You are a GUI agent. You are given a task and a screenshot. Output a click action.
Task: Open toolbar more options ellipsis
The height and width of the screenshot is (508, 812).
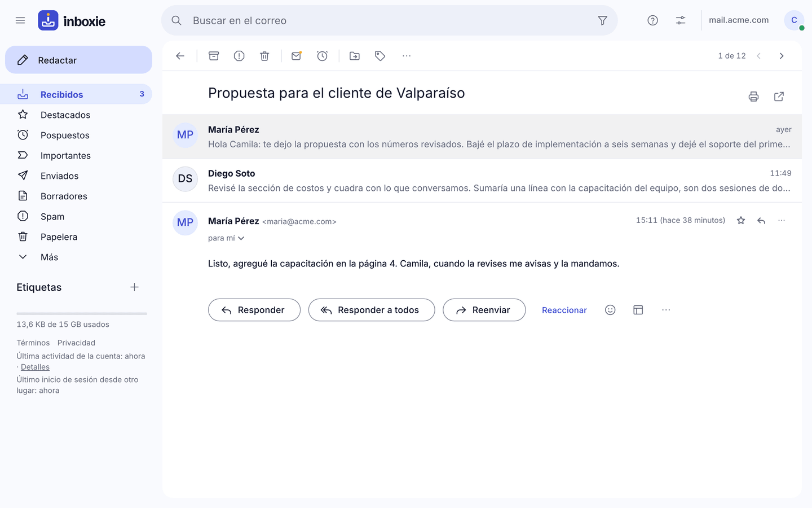[x=407, y=56]
